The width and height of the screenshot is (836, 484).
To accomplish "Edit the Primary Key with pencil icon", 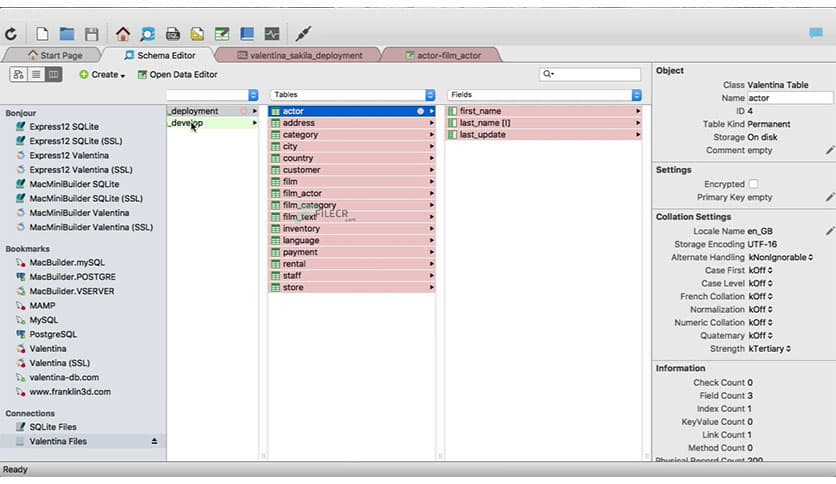I will (830, 197).
